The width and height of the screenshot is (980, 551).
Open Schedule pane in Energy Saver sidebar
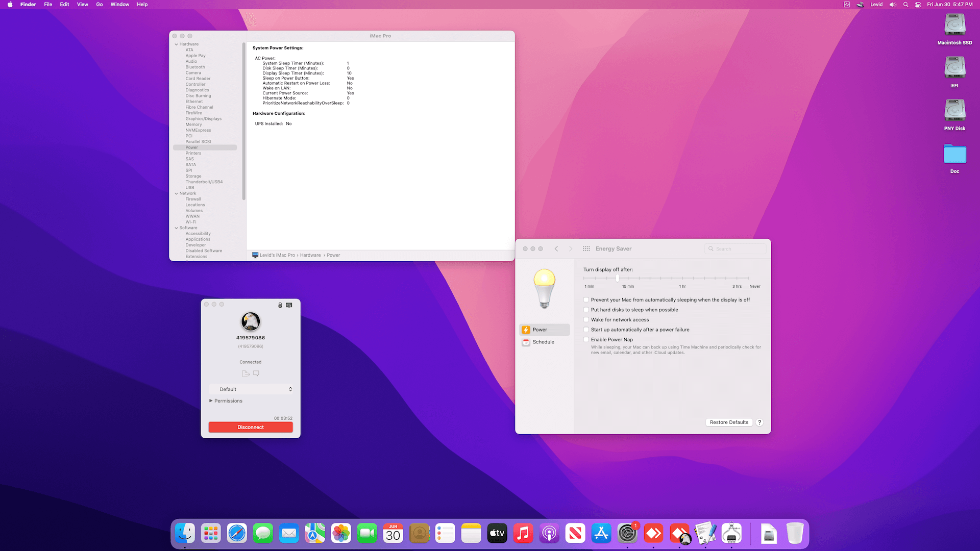pos(543,342)
